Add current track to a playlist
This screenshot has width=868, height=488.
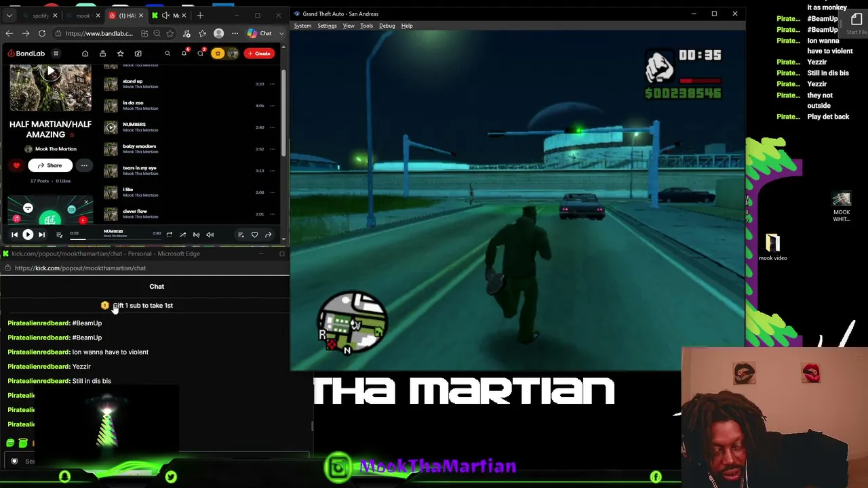click(241, 235)
